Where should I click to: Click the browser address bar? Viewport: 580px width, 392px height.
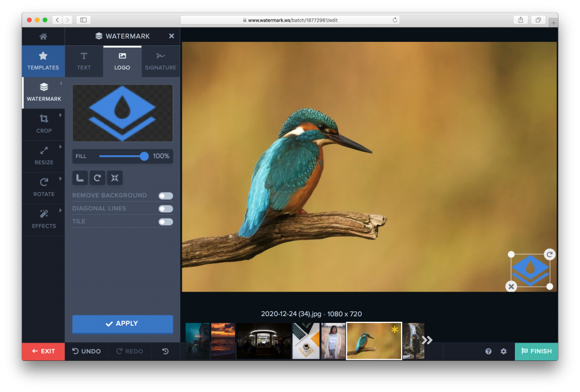click(x=290, y=20)
